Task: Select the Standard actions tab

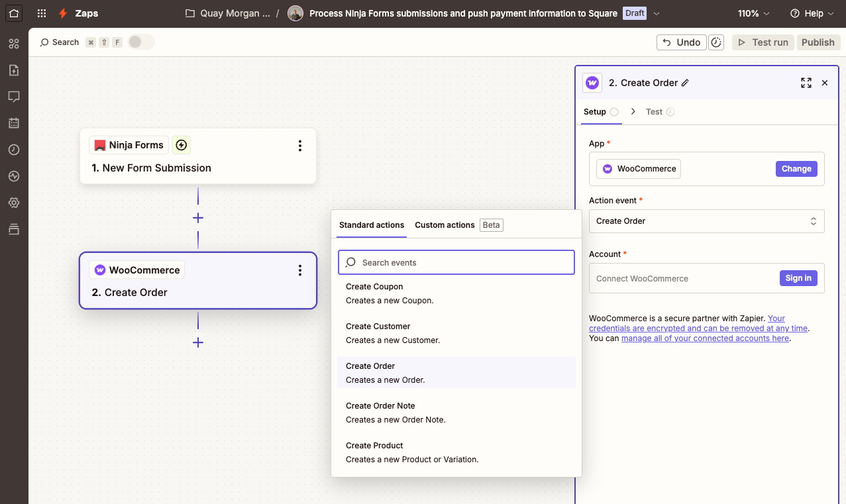Action: tap(372, 225)
